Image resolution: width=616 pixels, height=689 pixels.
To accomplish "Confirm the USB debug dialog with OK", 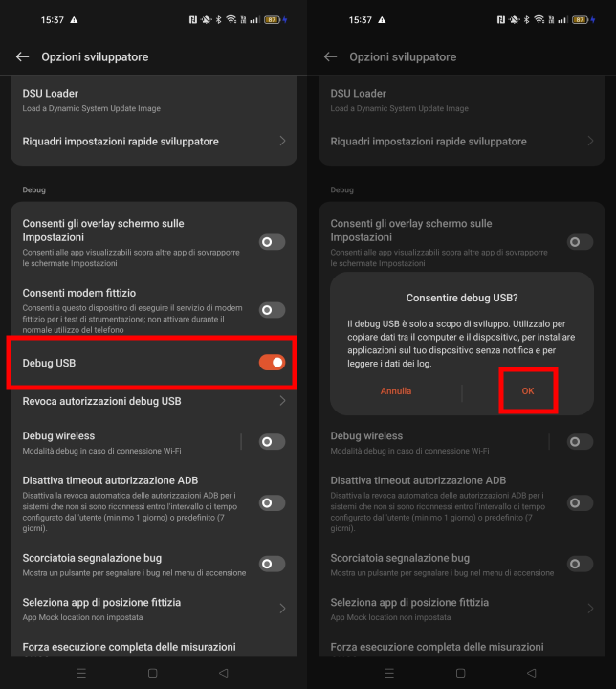I will point(528,390).
